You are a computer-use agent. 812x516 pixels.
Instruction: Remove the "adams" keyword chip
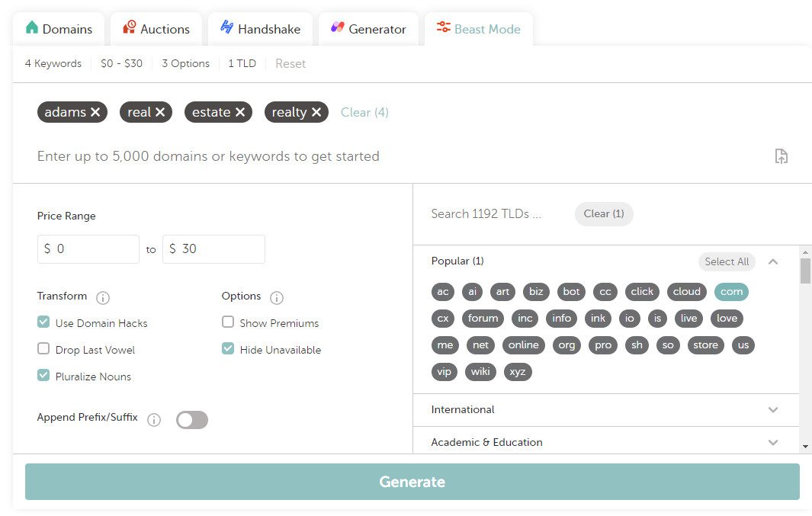95,111
